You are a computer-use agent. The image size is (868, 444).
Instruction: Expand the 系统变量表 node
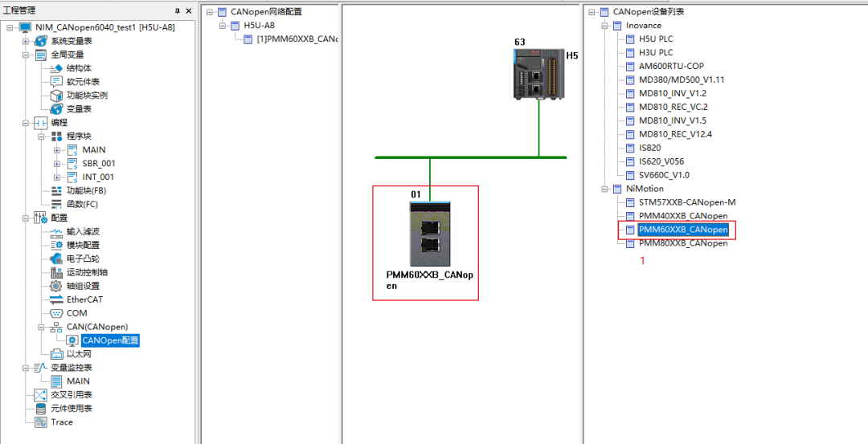(x=26, y=42)
